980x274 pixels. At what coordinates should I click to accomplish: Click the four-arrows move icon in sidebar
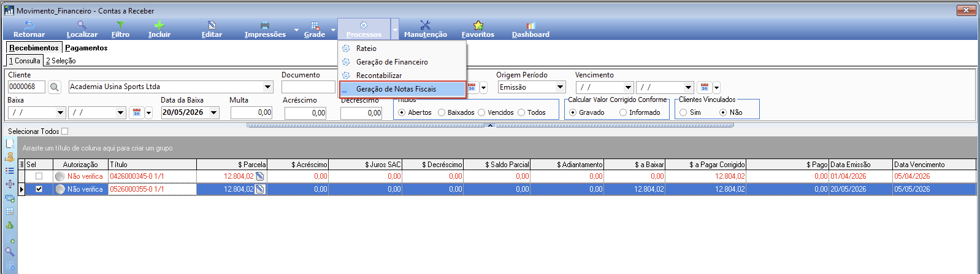coord(10,184)
